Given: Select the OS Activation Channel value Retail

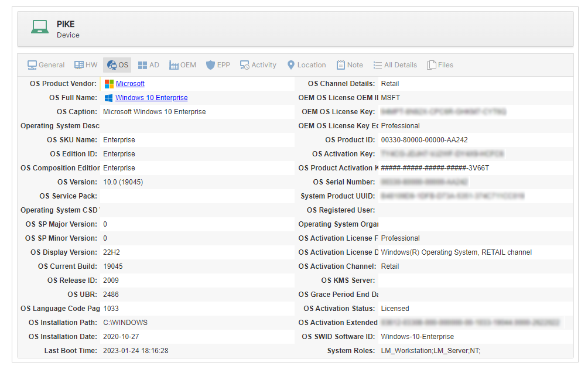Looking at the screenshot, I should (390, 266).
